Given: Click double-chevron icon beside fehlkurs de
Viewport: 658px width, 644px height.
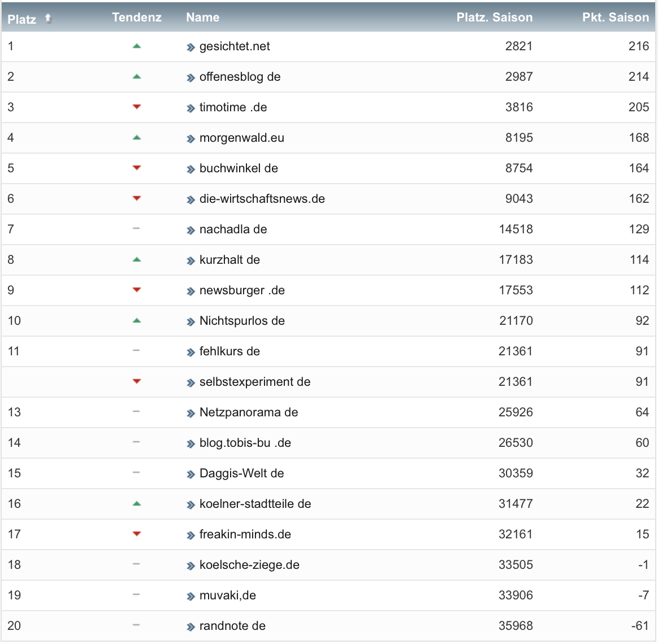Looking at the screenshot, I should click(x=191, y=353).
